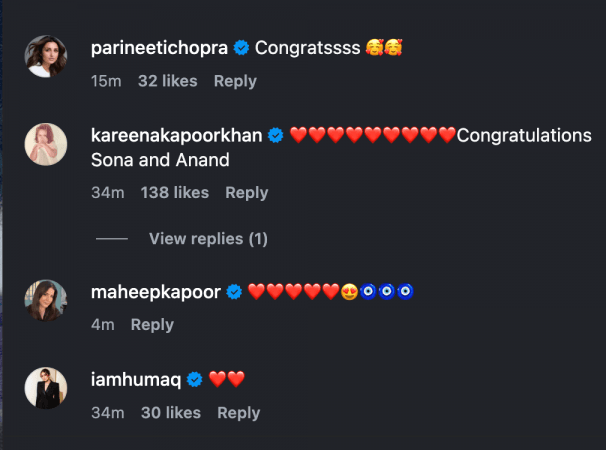Click verified badge next to parineetichopra
606x450 pixels.
[241, 48]
